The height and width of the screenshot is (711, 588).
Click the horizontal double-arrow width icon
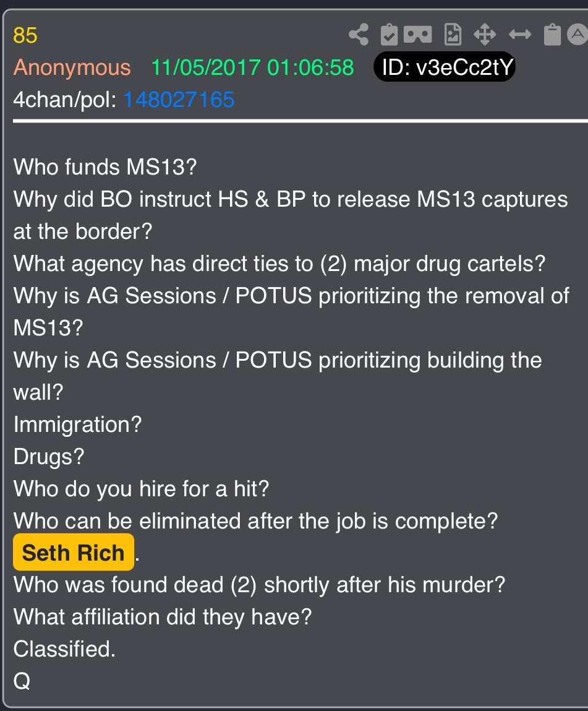pyautogui.click(x=519, y=35)
